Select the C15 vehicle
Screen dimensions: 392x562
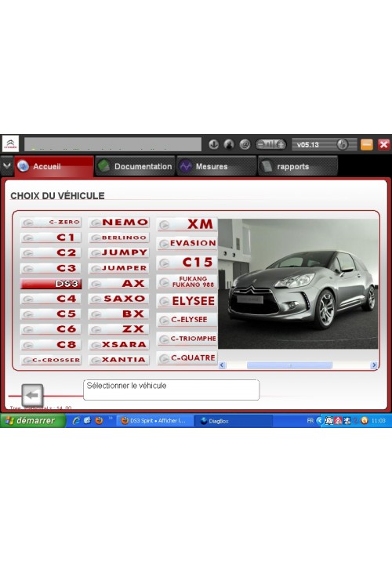(x=187, y=263)
